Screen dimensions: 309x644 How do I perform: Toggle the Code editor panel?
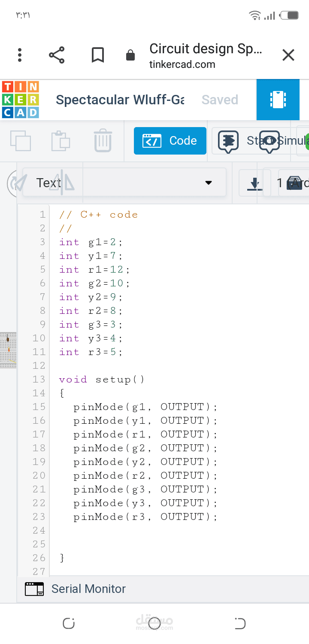coord(170,141)
